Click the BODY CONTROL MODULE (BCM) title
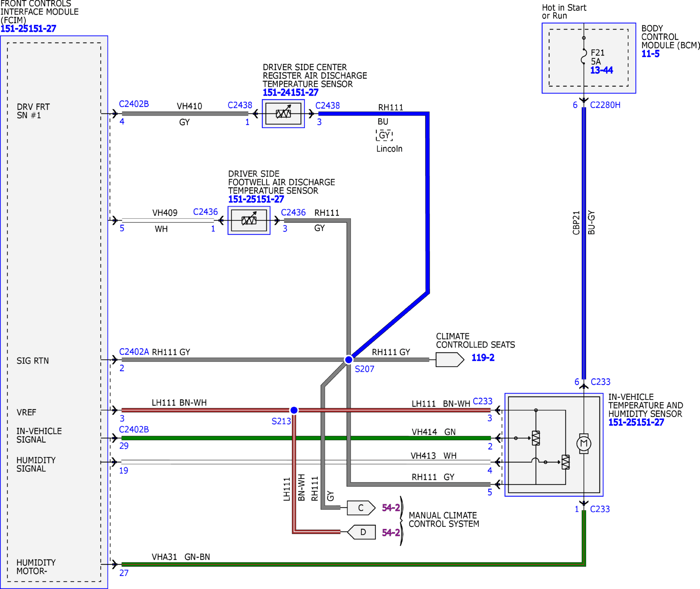 [671, 37]
